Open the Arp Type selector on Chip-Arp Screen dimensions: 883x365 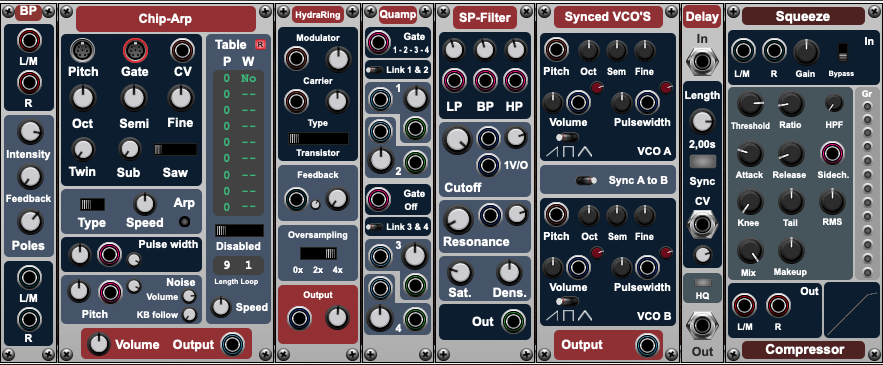(x=92, y=204)
